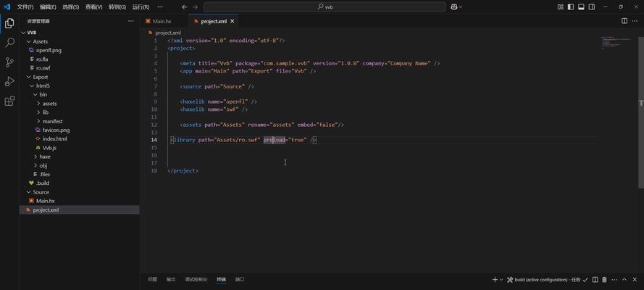This screenshot has height=290, width=644.
Task: Open the Copilot chat icon
Action: tap(454, 7)
